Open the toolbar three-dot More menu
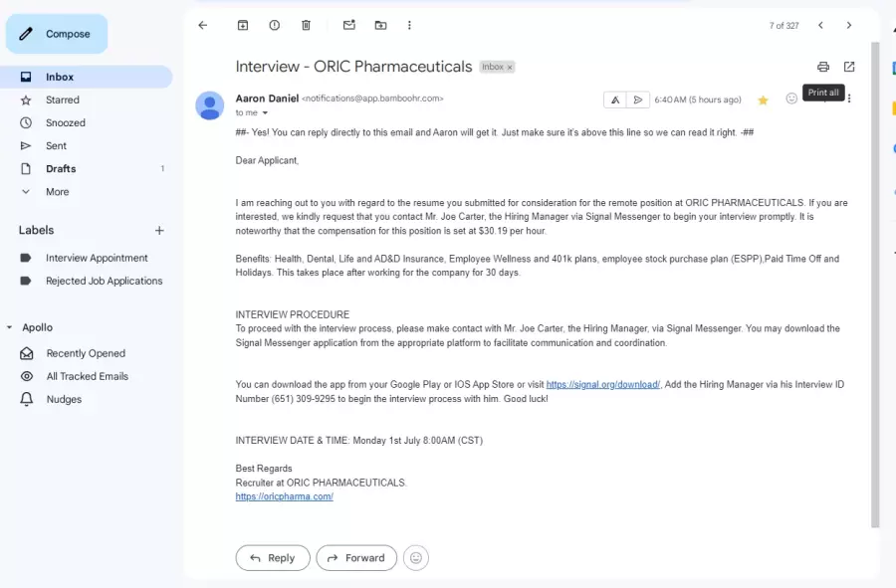Screen dimensions: 896x588 pos(409,25)
